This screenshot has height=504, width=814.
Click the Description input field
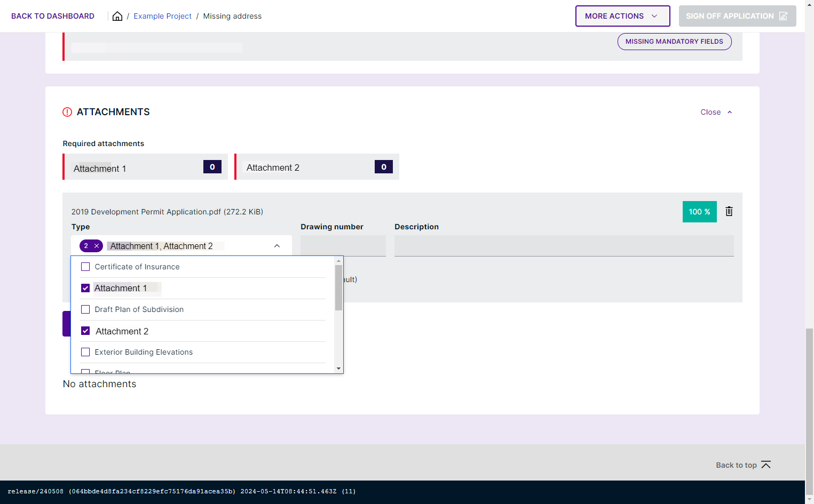[564, 246]
